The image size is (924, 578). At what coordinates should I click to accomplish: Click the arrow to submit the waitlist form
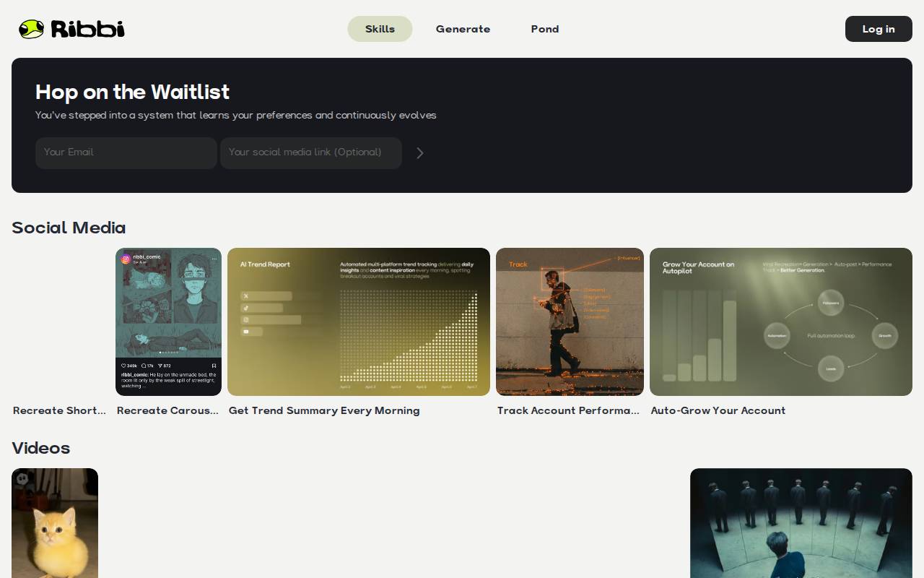coord(420,152)
